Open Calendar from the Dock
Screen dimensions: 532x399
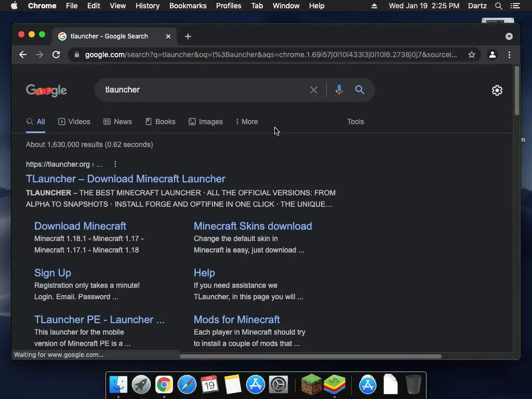point(209,384)
